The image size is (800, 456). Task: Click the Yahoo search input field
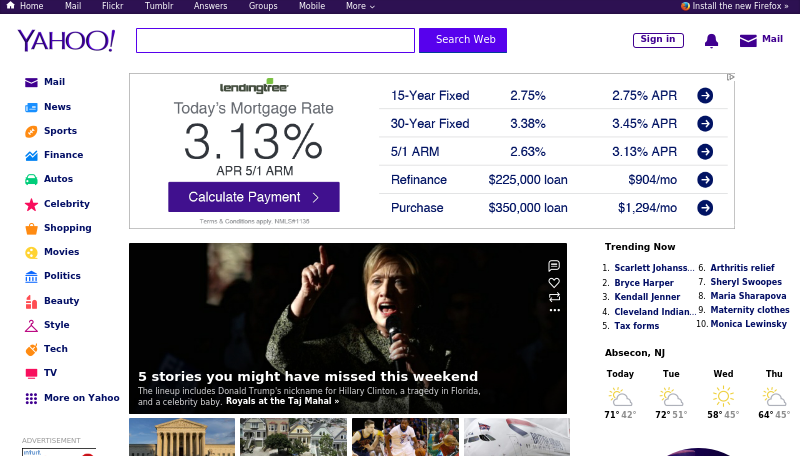[x=275, y=40]
